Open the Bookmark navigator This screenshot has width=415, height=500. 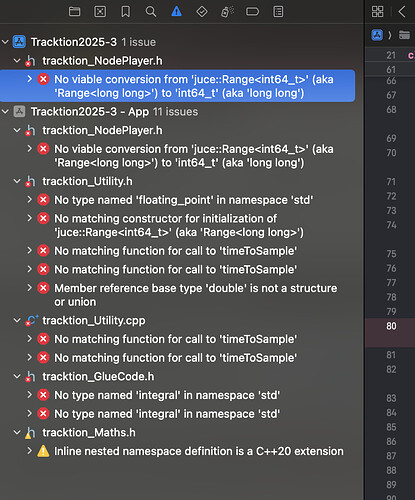pos(125,12)
